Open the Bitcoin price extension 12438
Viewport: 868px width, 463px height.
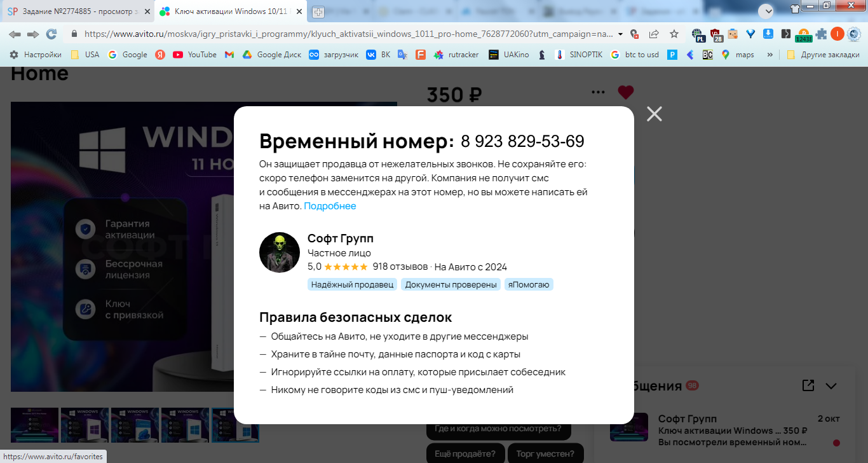803,35
